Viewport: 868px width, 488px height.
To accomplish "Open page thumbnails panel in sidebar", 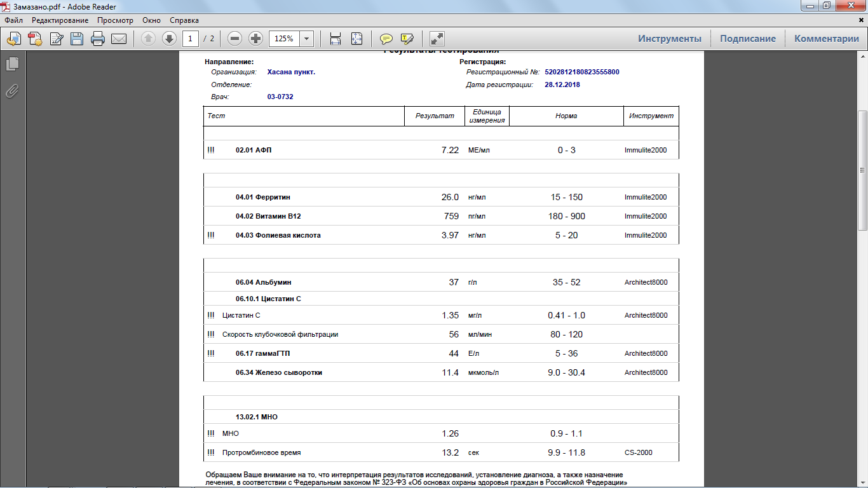I will click(12, 64).
